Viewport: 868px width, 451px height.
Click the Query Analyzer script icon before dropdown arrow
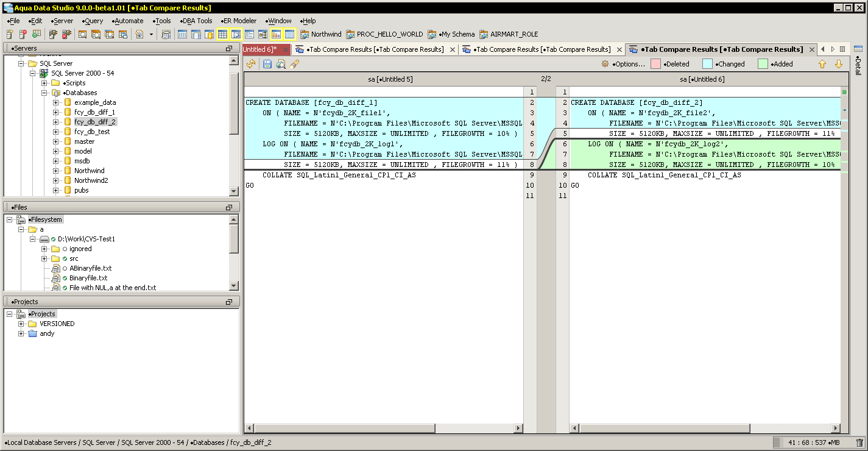tap(139, 34)
